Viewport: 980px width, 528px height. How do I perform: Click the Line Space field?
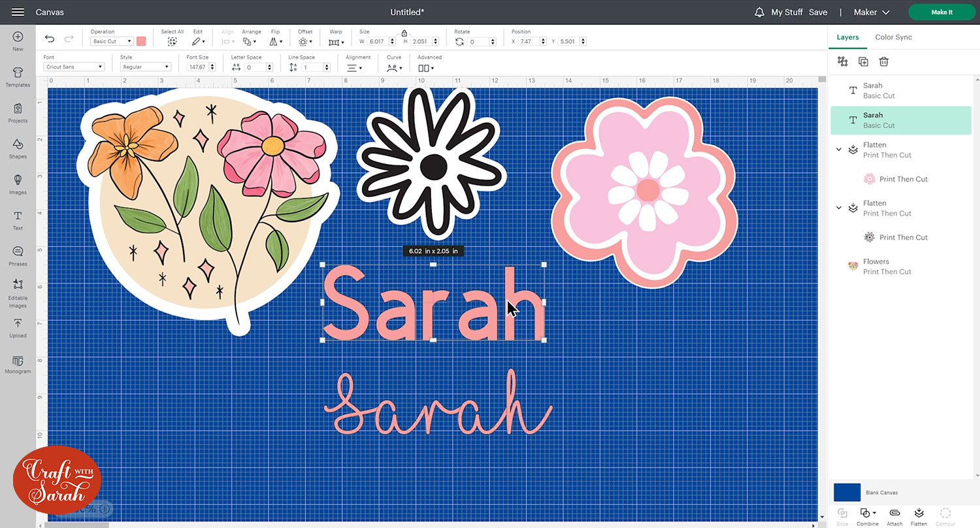click(x=312, y=67)
